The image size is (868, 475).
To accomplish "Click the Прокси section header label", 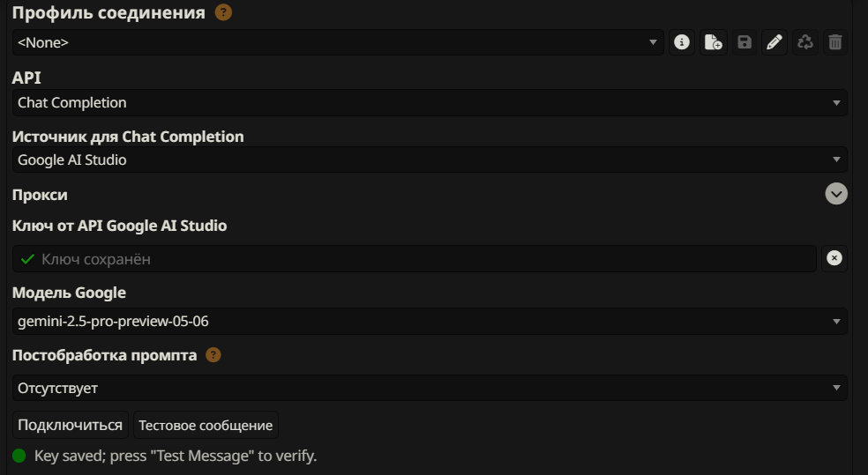I will tap(40, 195).
